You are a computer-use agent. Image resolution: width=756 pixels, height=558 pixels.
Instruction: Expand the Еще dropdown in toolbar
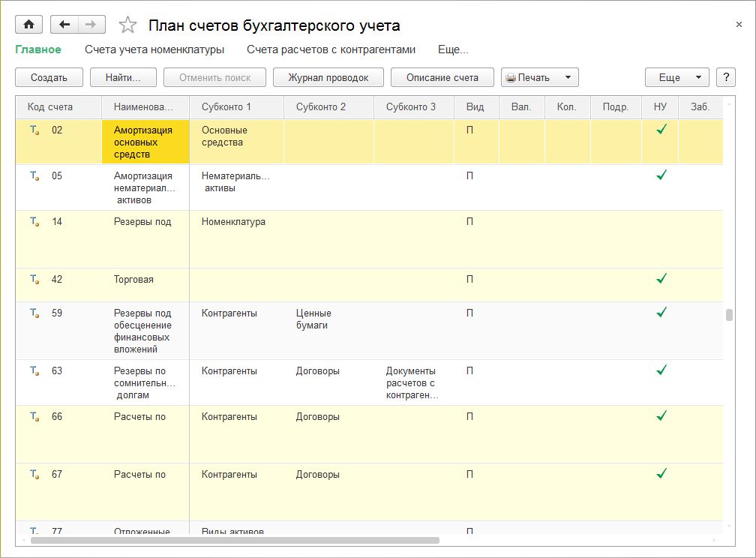pos(676,77)
